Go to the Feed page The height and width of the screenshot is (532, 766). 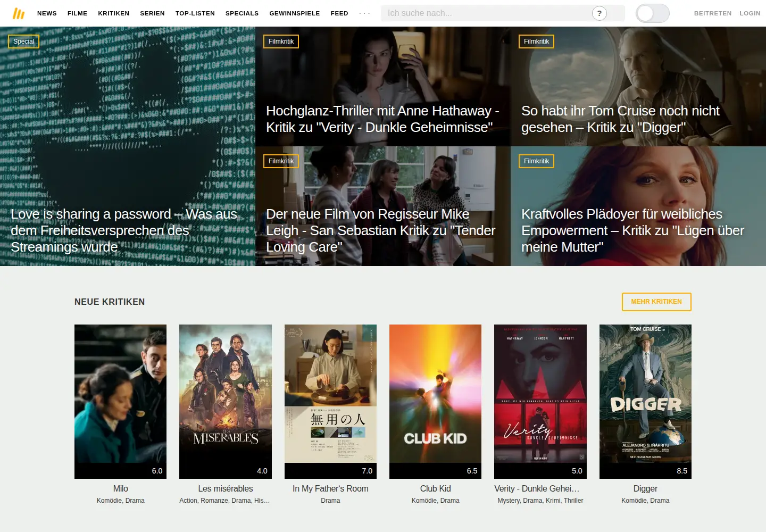(339, 13)
